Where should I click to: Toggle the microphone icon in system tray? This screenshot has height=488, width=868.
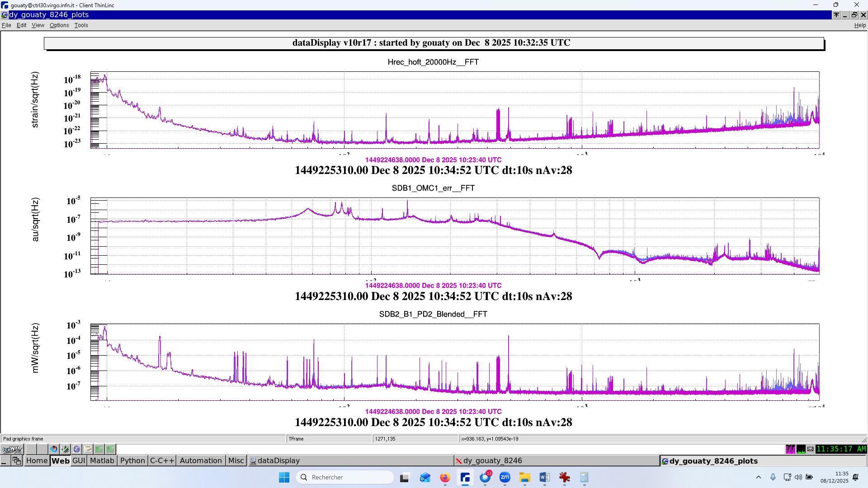pos(773,477)
